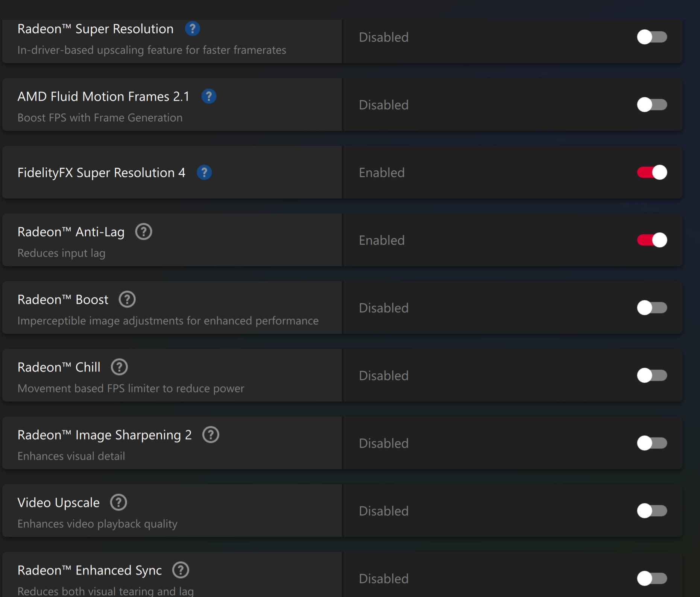700x597 pixels.
Task: Open Radeon Chill help tooltip icon
Action: [x=120, y=367]
